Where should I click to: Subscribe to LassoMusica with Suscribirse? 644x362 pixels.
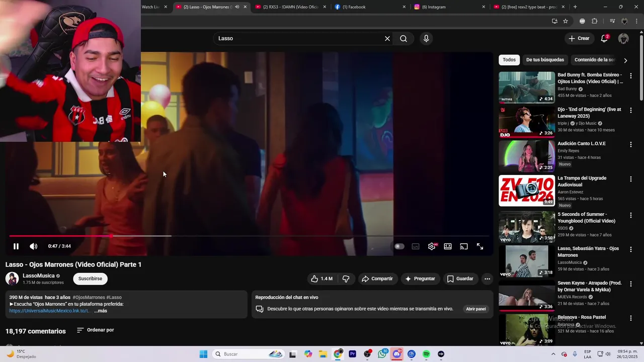90,279
